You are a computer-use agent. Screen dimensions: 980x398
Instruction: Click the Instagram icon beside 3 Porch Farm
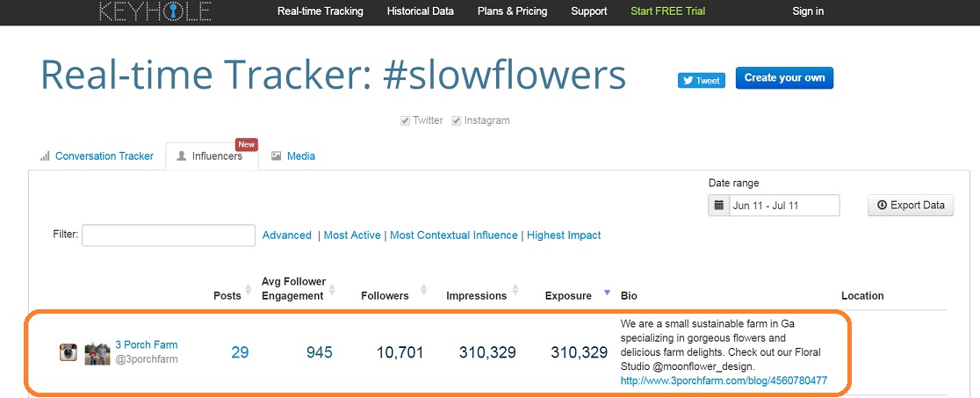point(68,352)
